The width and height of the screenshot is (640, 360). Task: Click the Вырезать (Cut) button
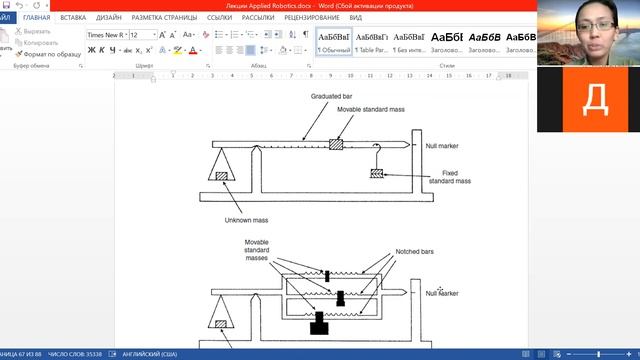33,31
